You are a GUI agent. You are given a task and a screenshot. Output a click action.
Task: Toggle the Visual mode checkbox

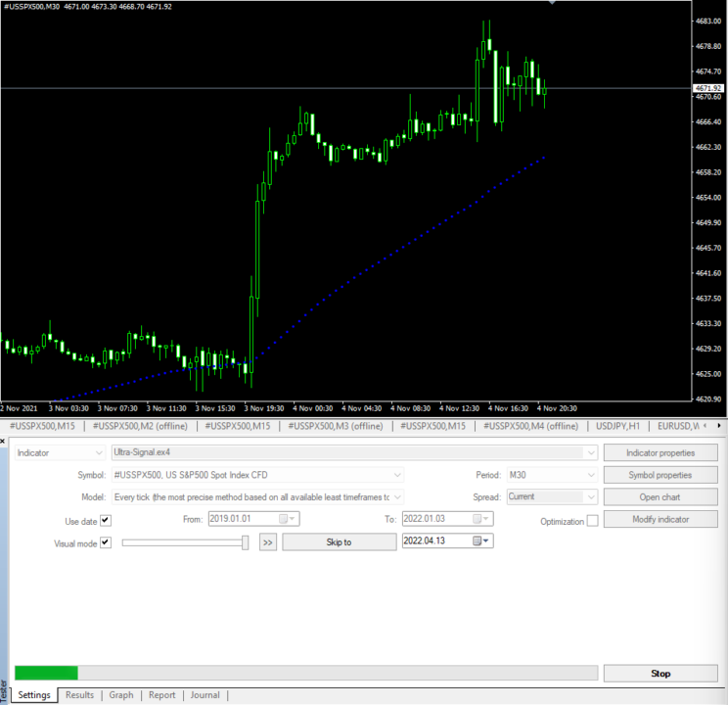pyautogui.click(x=106, y=542)
